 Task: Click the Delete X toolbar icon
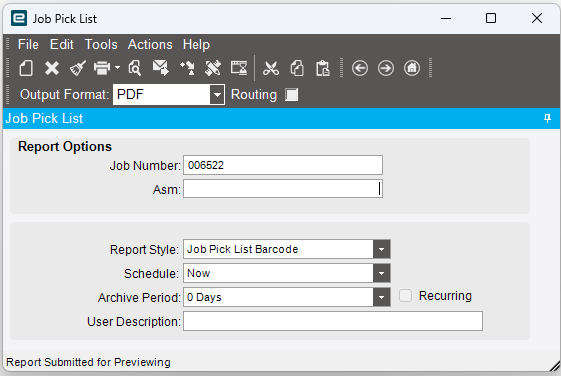pos(52,68)
